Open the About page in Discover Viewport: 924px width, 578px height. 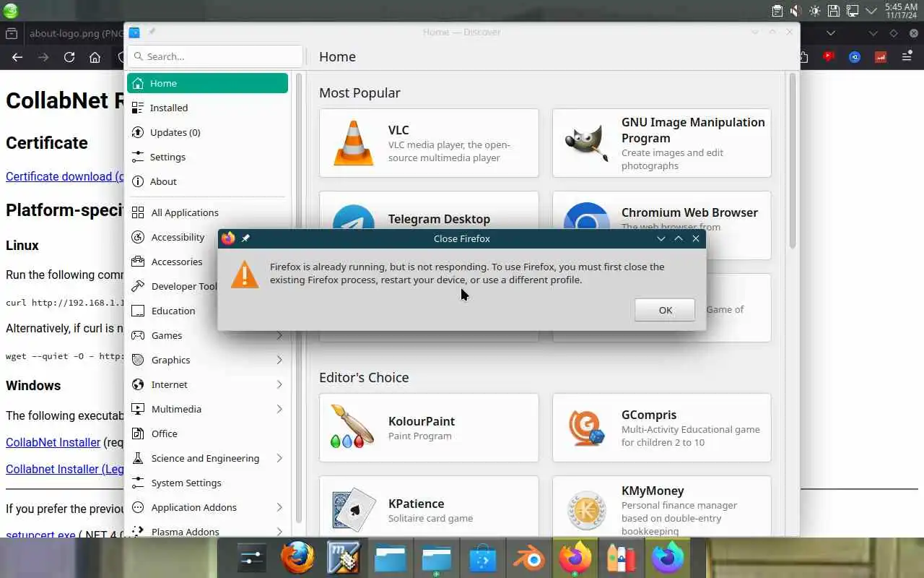point(207,181)
